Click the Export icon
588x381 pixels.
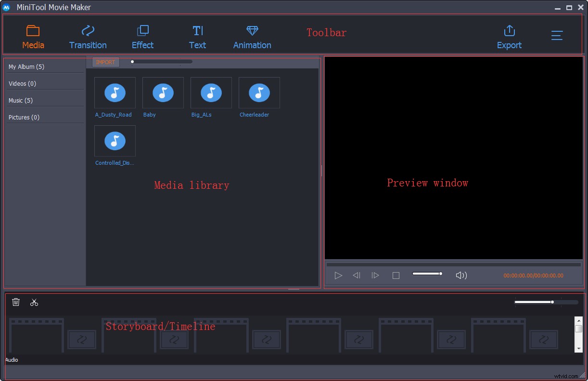pyautogui.click(x=509, y=31)
